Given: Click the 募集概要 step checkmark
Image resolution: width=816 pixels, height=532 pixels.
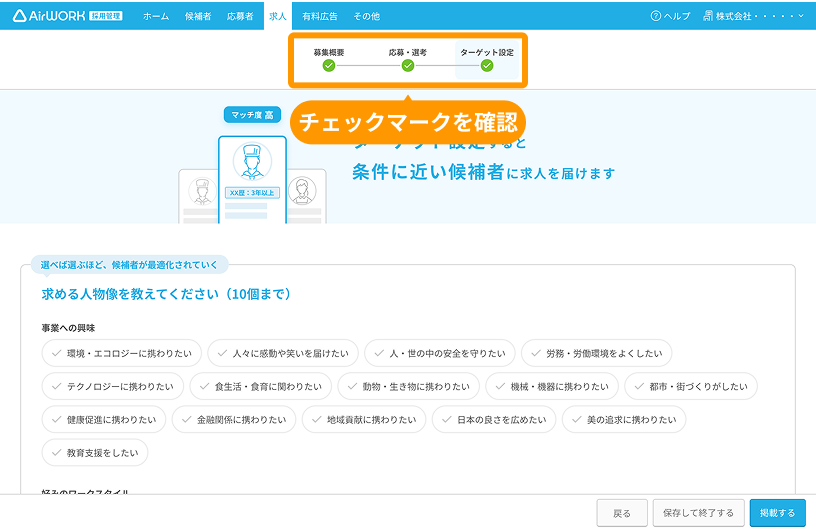Looking at the screenshot, I should point(329,66).
